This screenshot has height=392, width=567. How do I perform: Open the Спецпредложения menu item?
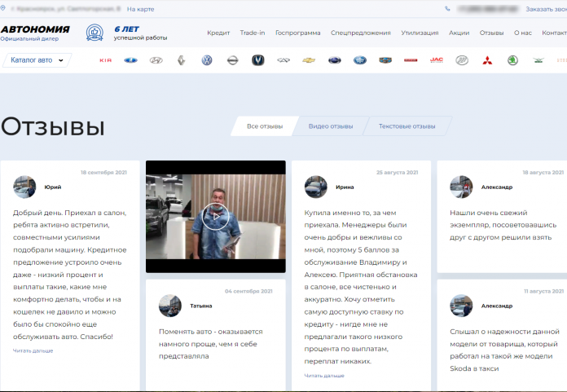361,33
